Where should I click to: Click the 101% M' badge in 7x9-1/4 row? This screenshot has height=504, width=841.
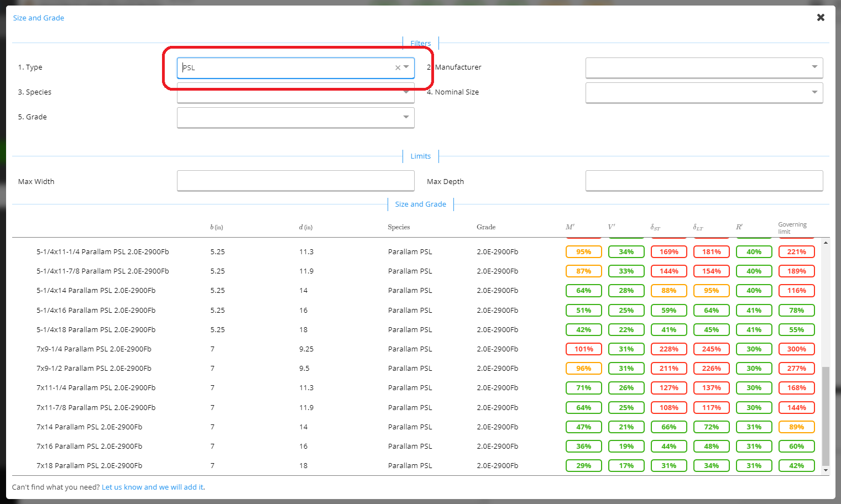[x=584, y=349]
